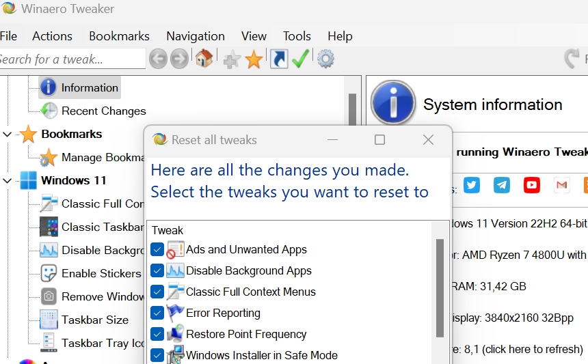Open settings via the gear icon
Viewport: 588px width, 364px height.
click(x=326, y=59)
